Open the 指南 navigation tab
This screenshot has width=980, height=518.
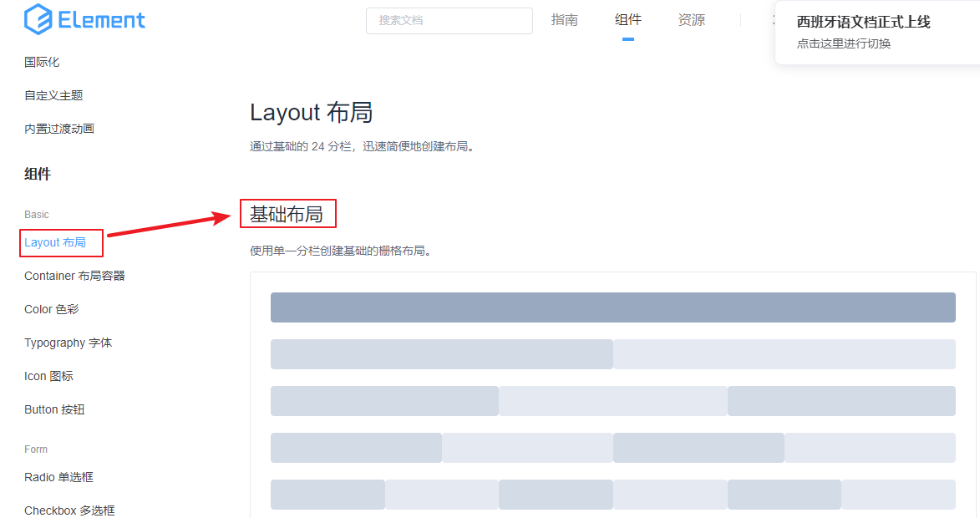[564, 20]
